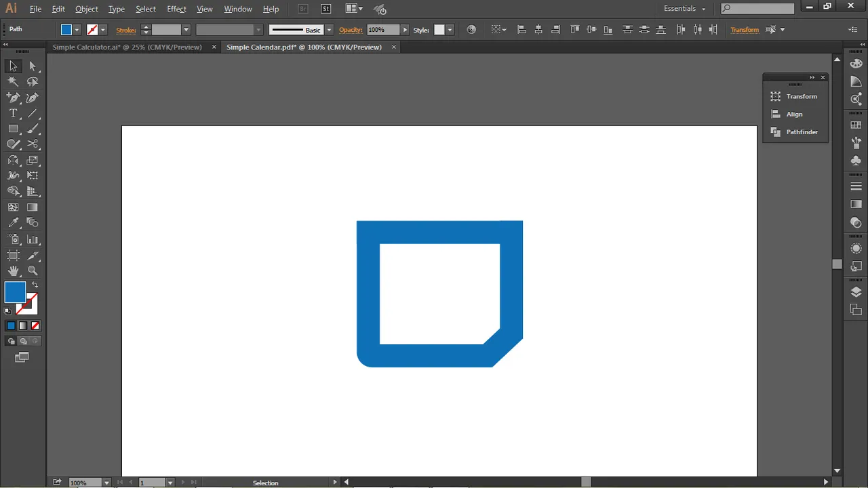Select the Type tool
The height and width of the screenshot is (488, 868).
[x=13, y=113]
